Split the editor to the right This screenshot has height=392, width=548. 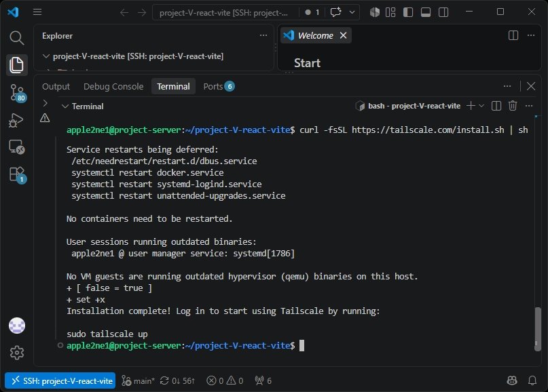click(513, 35)
